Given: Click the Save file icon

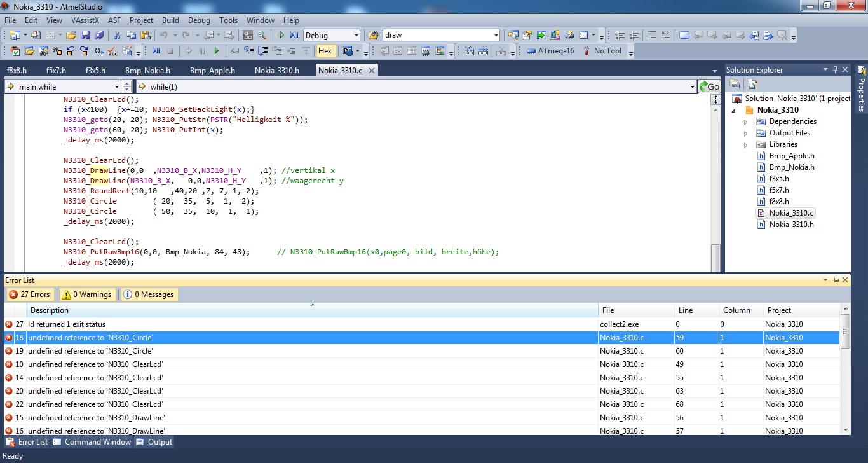Looking at the screenshot, I should 84,35.
